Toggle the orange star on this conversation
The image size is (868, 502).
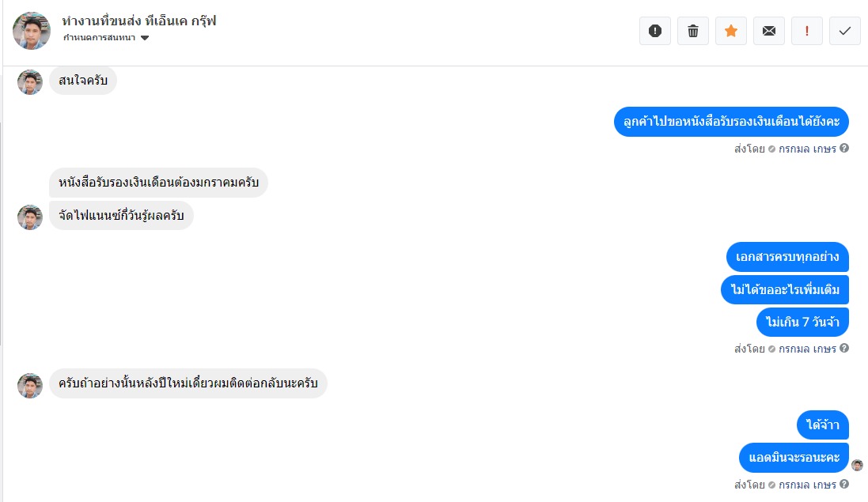click(731, 31)
